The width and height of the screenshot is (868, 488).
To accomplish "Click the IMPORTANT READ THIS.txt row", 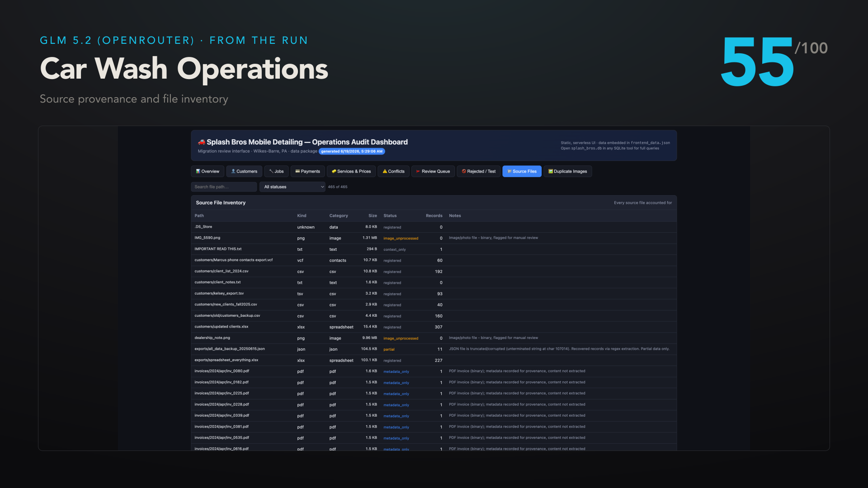I will tap(434, 249).
